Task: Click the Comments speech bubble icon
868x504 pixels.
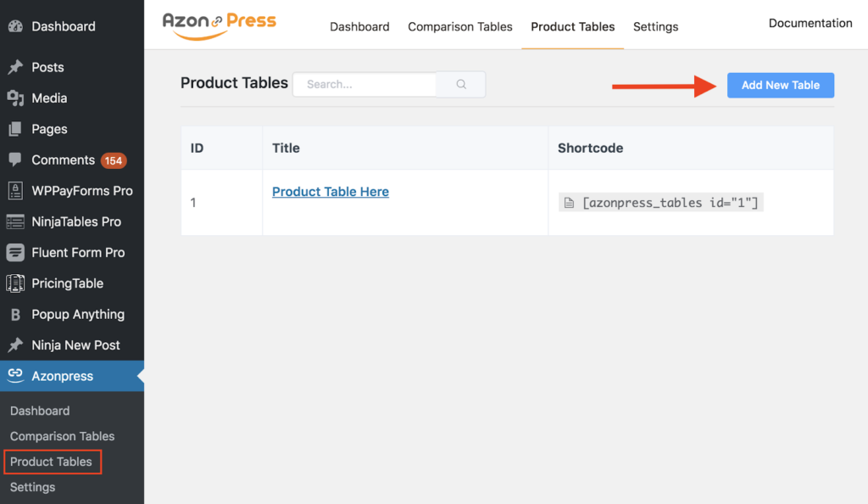Action: coord(15,160)
